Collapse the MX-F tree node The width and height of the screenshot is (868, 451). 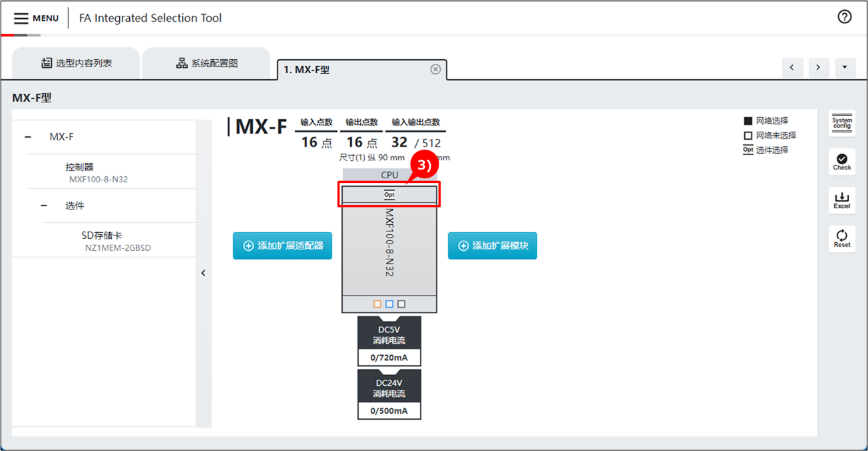[x=28, y=137]
